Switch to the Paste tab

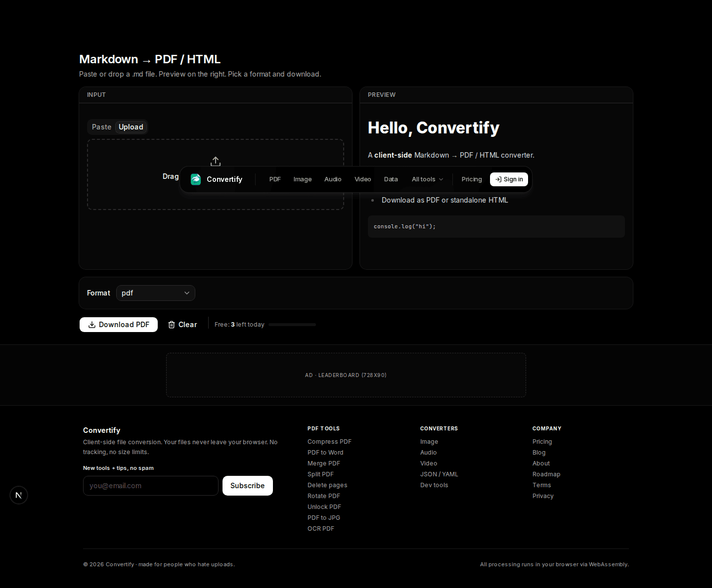click(x=101, y=127)
